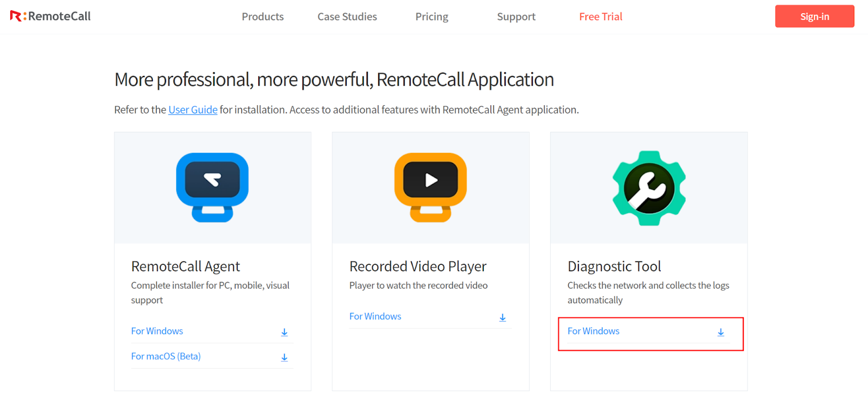868x403 pixels.
Task: Download Recorded Video Player For Windows link
Action: 375,316
